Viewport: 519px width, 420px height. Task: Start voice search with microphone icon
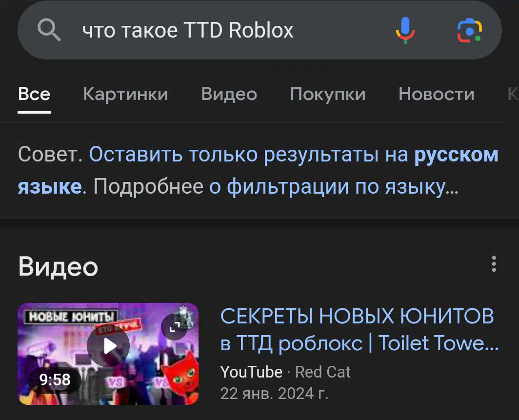[x=405, y=30]
